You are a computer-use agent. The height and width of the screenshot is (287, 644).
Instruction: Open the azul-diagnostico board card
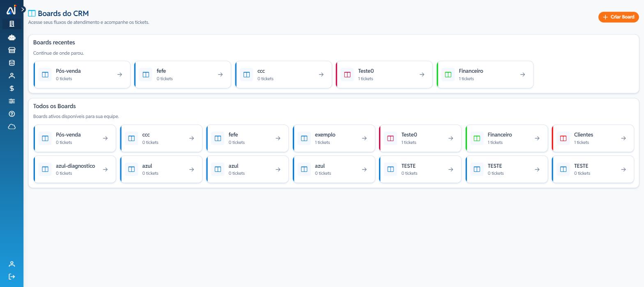pos(75,169)
